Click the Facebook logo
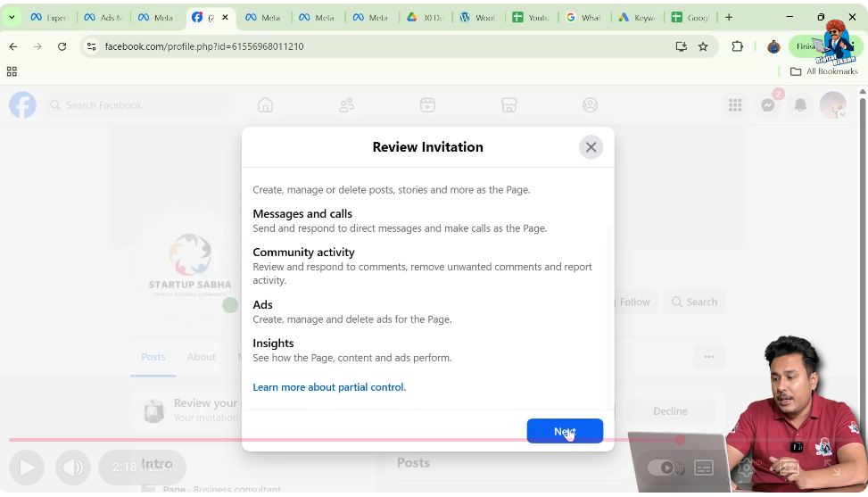Image resolution: width=868 pixels, height=497 pixels. coord(22,105)
